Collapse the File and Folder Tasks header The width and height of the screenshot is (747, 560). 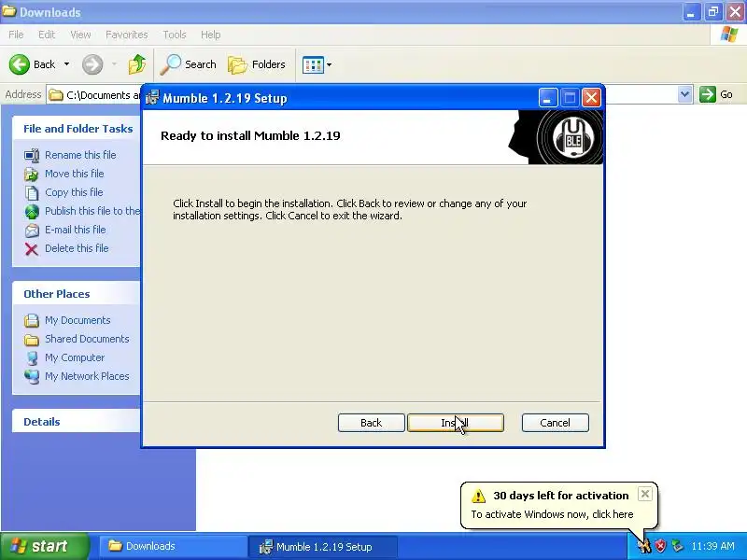(78, 129)
